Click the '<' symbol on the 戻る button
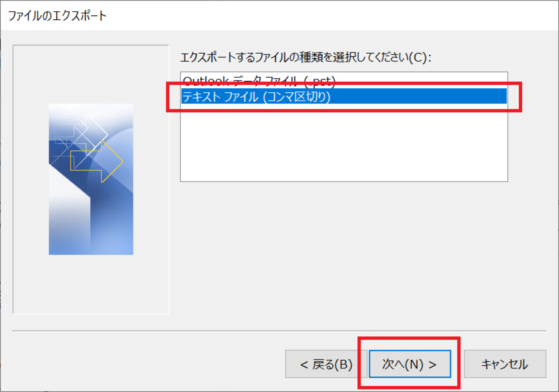The image size is (559, 392). pos(304,365)
